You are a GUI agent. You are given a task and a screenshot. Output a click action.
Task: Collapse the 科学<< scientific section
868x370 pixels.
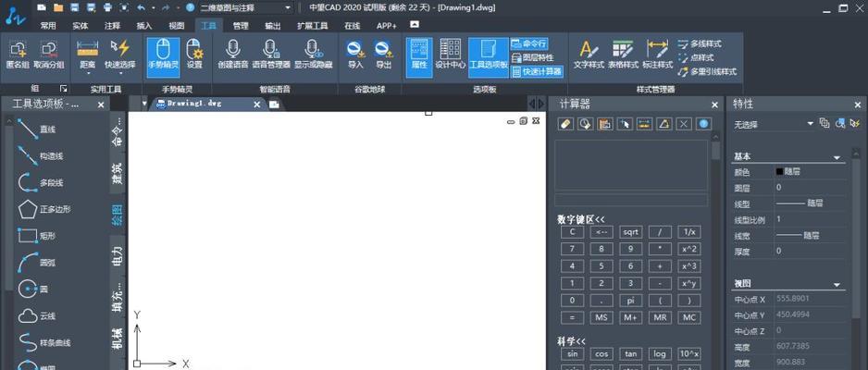[x=571, y=341]
